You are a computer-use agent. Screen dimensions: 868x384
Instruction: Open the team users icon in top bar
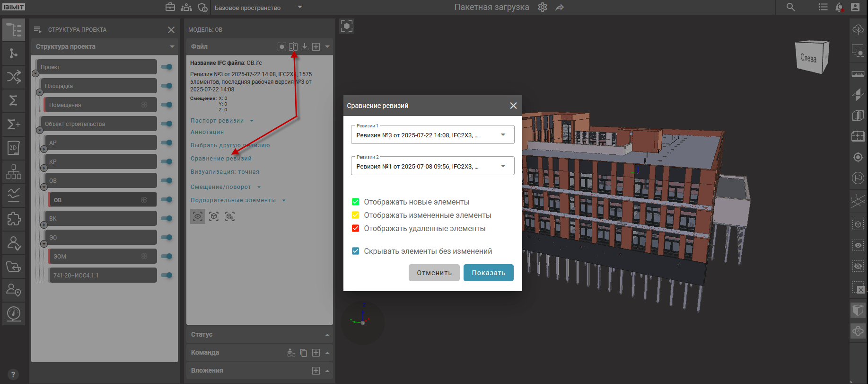click(186, 7)
